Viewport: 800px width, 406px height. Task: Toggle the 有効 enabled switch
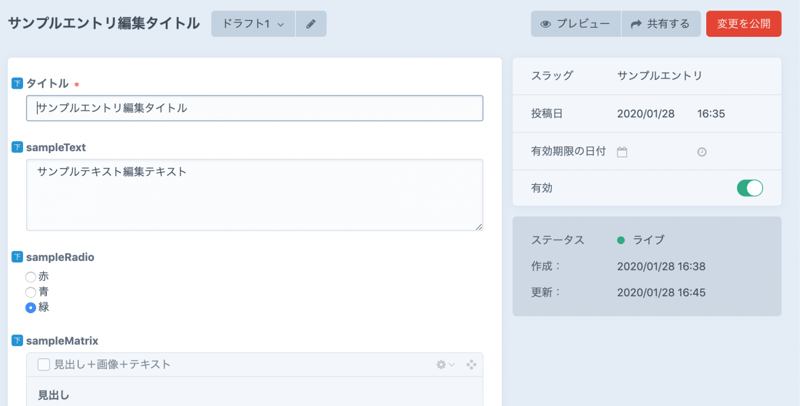pos(749,188)
